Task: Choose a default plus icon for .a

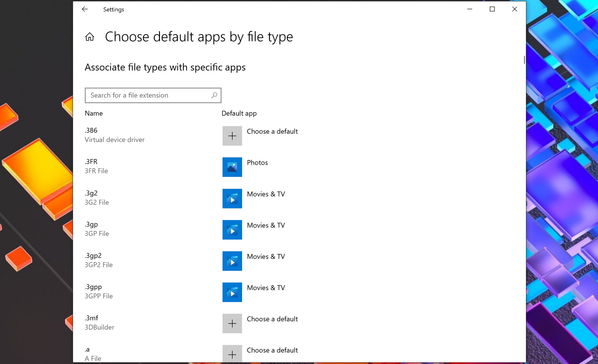Action: pos(232,354)
